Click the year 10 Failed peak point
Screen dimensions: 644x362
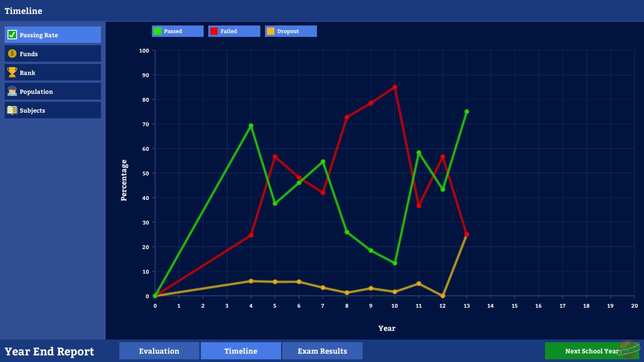click(395, 87)
